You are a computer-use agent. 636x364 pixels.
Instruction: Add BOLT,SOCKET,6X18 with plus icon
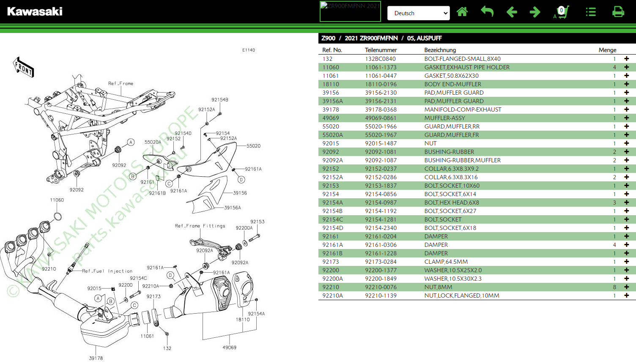(x=626, y=228)
